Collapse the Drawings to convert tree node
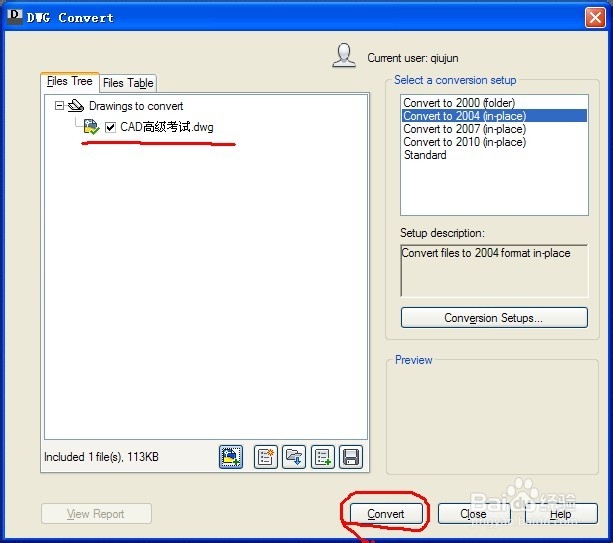 tap(59, 106)
